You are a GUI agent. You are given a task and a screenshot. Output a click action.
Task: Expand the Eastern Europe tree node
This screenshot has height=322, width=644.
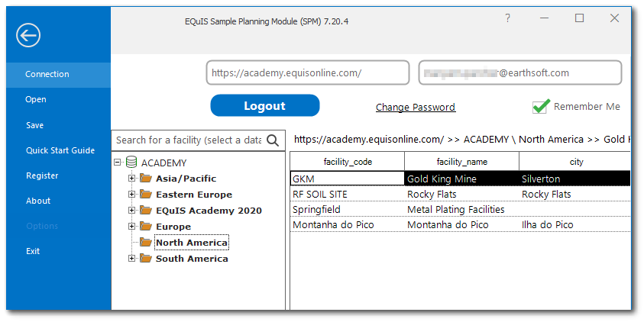(132, 194)
